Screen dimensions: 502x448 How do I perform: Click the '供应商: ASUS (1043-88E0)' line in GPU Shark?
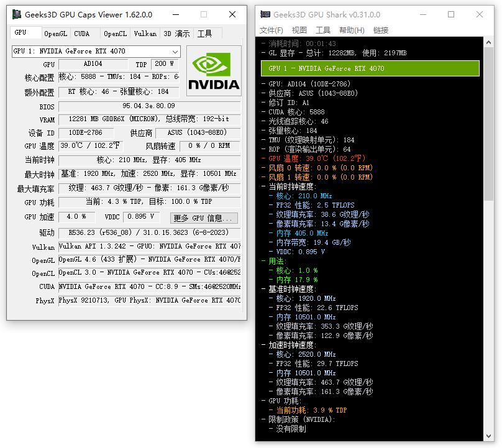309,93
